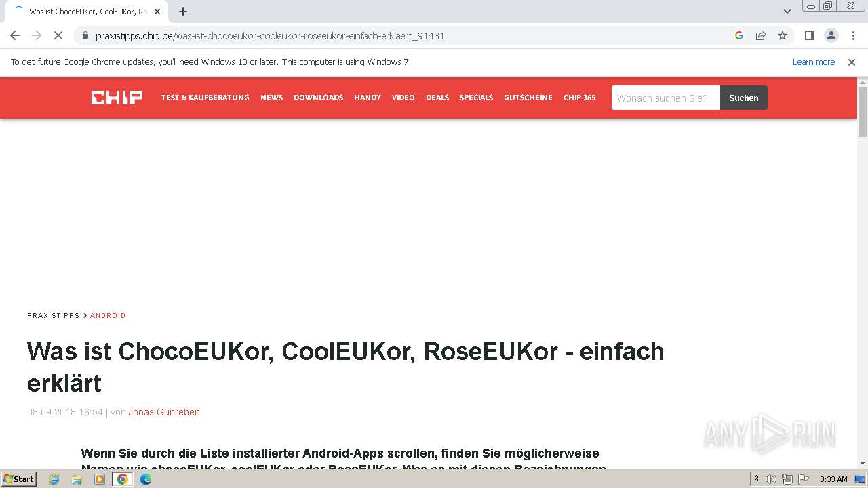Click the date text 08.09.2018 16:54

tap(65, 412)
